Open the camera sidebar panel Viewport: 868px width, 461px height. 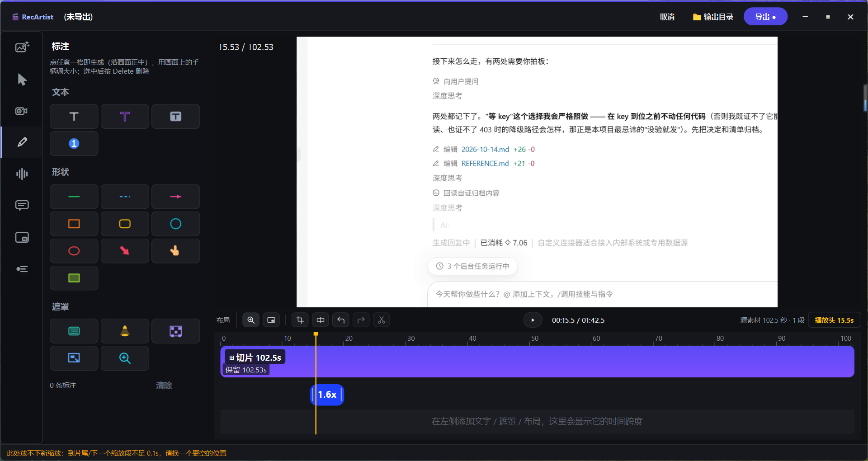(x=22, y=111)
